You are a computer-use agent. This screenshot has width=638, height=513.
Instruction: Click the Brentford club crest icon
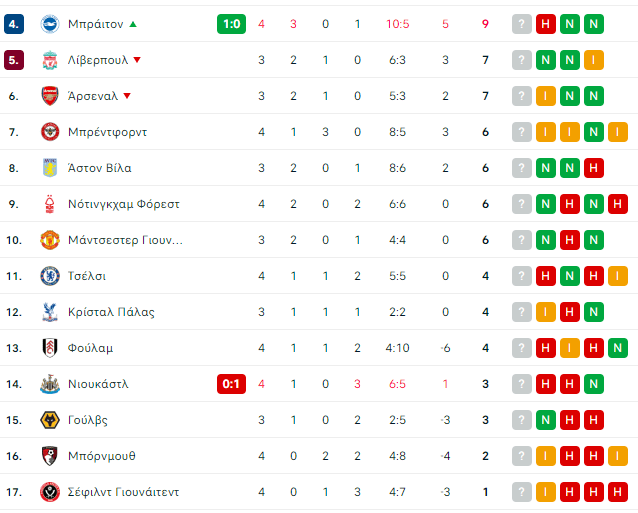tap(50, 132)
